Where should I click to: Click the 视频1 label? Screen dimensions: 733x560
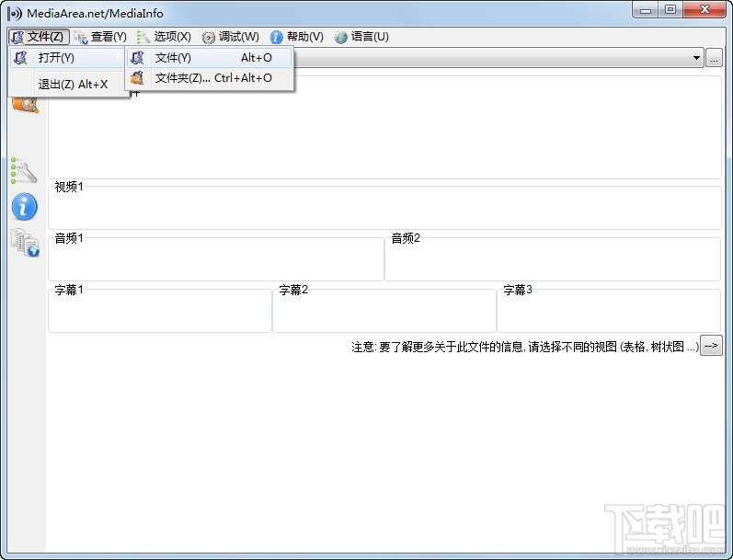click(x=69, y=187)
